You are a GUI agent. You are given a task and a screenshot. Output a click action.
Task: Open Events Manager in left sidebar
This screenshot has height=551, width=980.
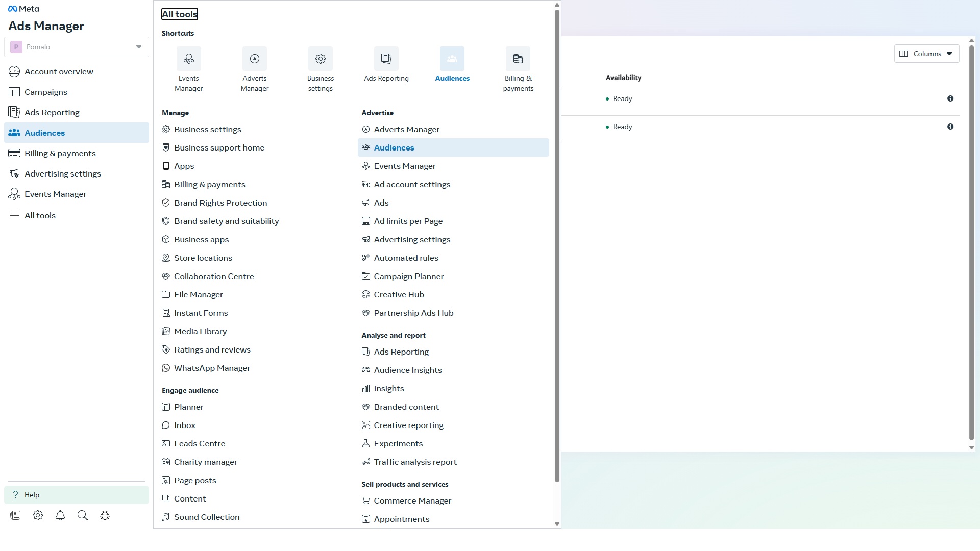[77, 194]
